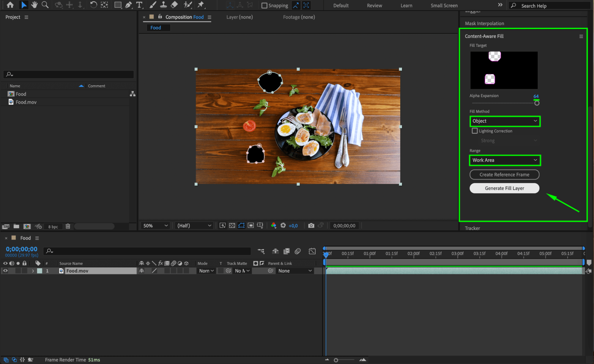Screen dimensions: 594x364
Task: Open the Range Work Area dropdown
Action: [505, 160]
